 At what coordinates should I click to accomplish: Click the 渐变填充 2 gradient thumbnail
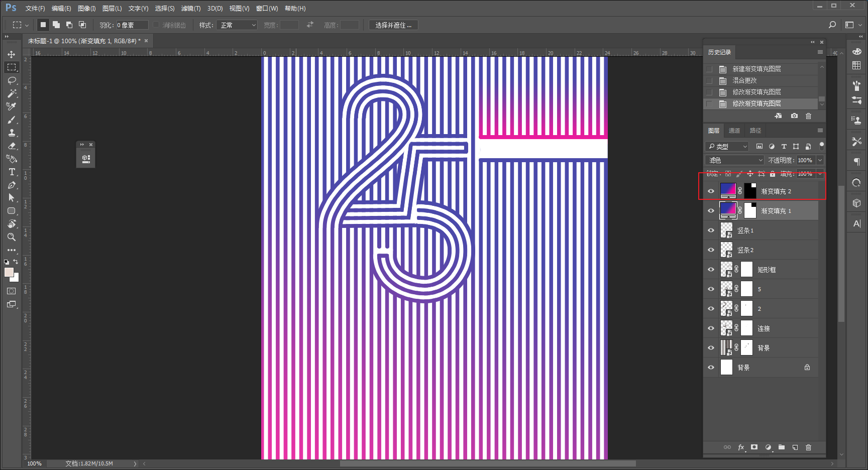728,191
